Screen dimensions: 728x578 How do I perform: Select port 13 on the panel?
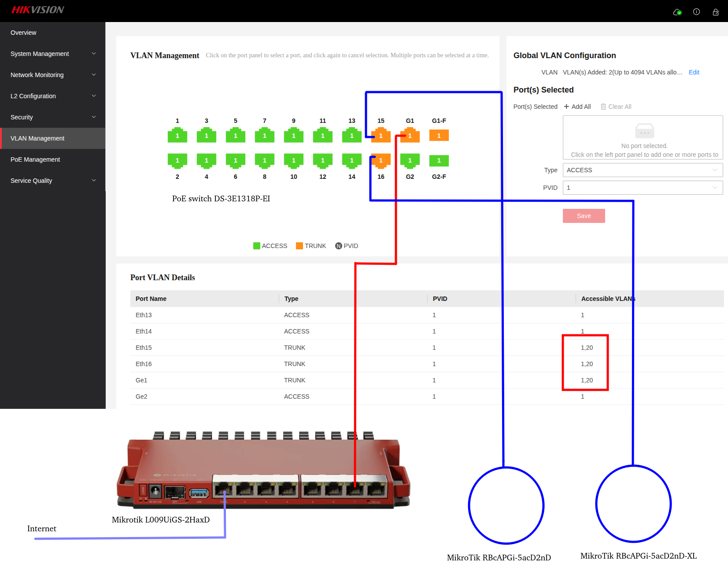click(352, 135)
